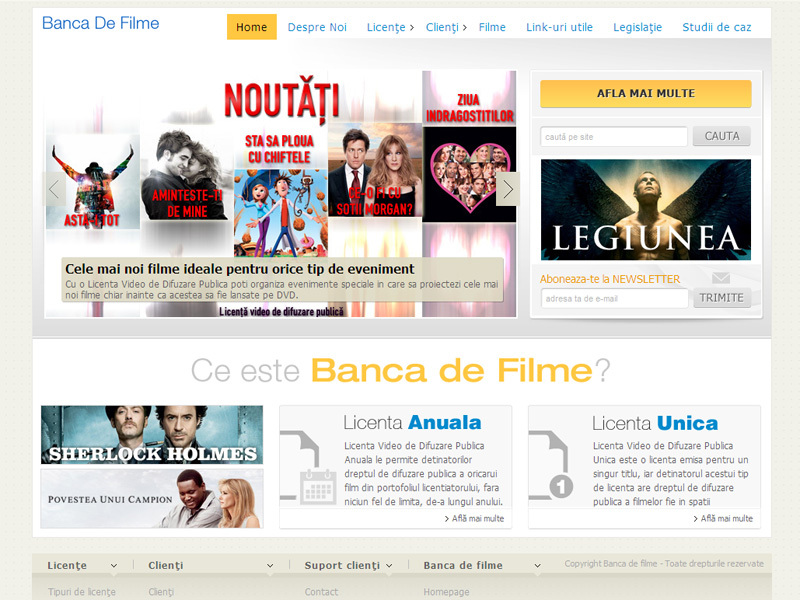Open the Filme menu item

(492, 27)
